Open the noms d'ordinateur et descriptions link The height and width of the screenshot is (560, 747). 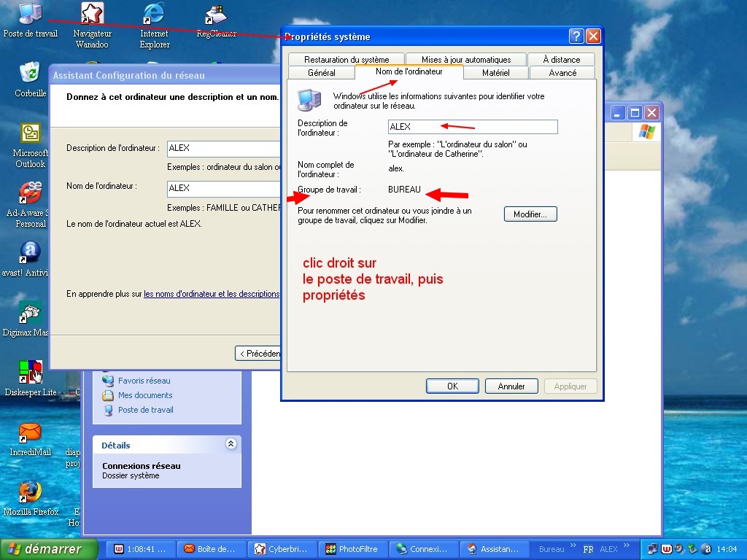(212, 294)
